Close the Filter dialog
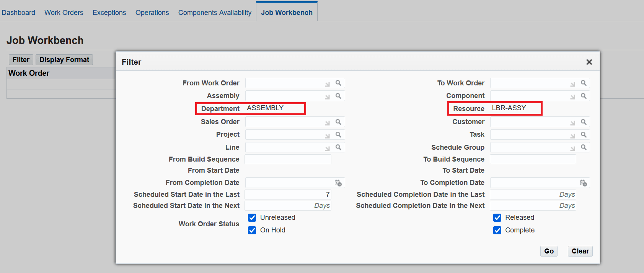The height and width of the screenshot is (273, 644). click(x=589, y=62)
